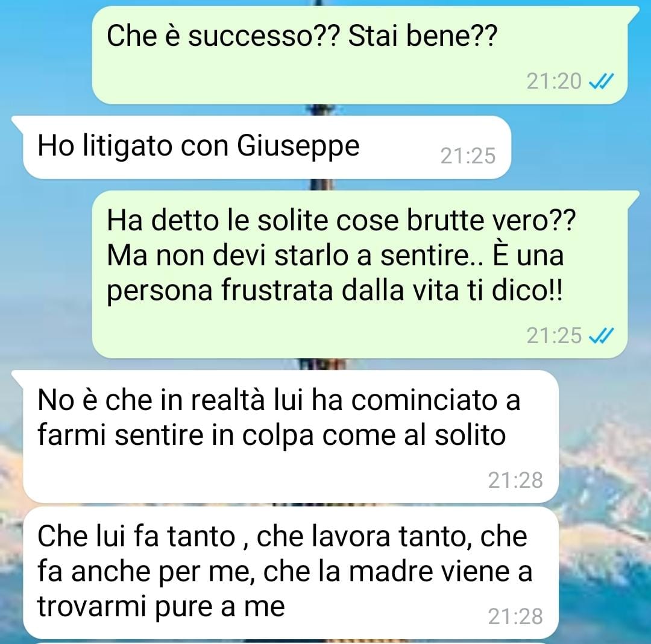Image resolution: width=651 pixels, height=644 pixels.
Task: Click the tail of "Ho litigato" bubble
Action: pos(19,122)
